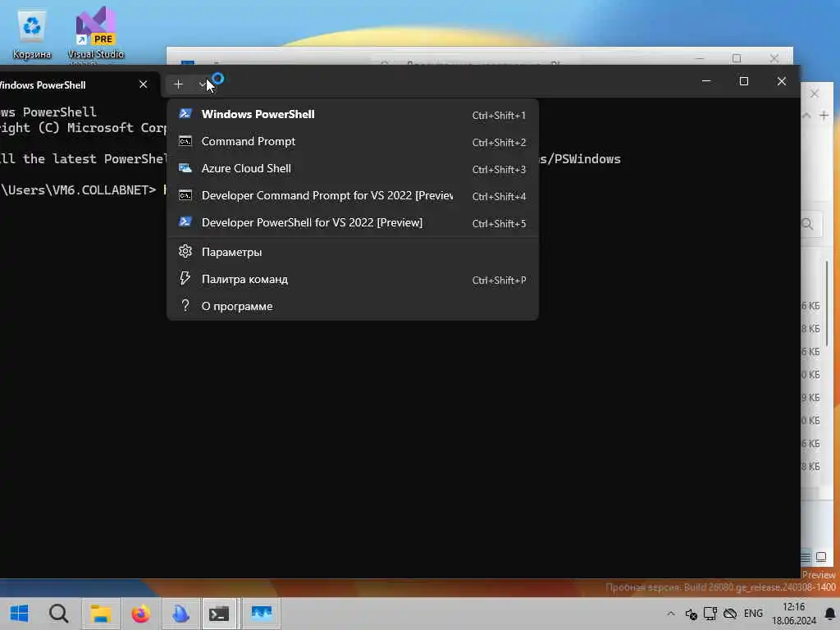Click the Command Prompt menu icon
Viewport: 840px width, 630px height.
coord(185,141)
